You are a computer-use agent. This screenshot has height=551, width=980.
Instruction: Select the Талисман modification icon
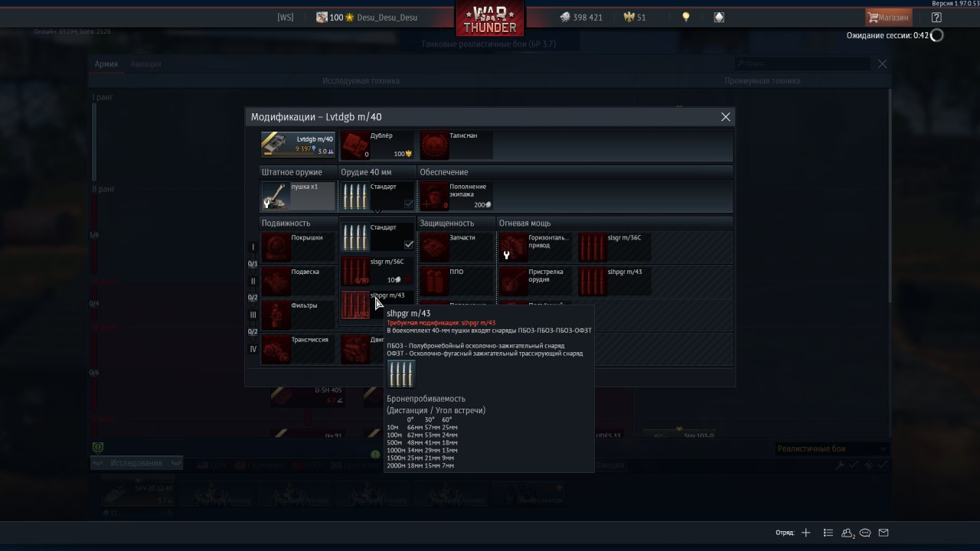pos(434,145)
